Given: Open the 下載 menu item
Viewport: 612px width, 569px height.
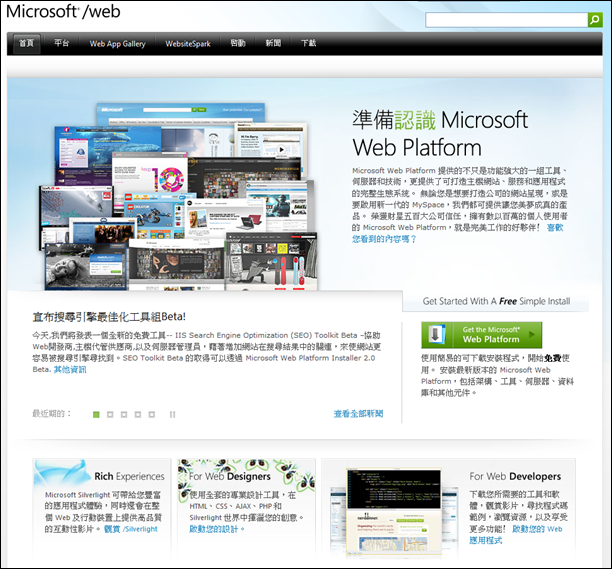Looking at the screenshot, I should click(x=308, y=43).
